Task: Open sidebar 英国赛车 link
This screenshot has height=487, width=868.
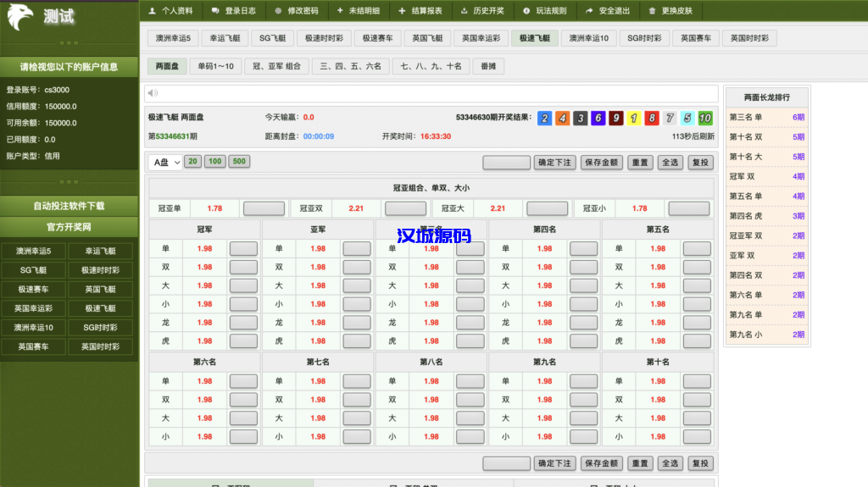Action: 33,346
